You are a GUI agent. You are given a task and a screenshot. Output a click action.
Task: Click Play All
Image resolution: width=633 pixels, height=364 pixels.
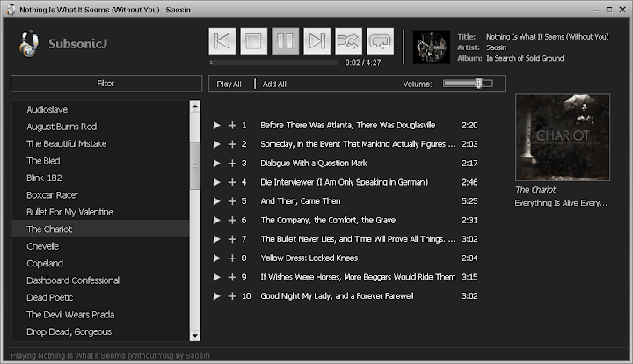[229, 84]
